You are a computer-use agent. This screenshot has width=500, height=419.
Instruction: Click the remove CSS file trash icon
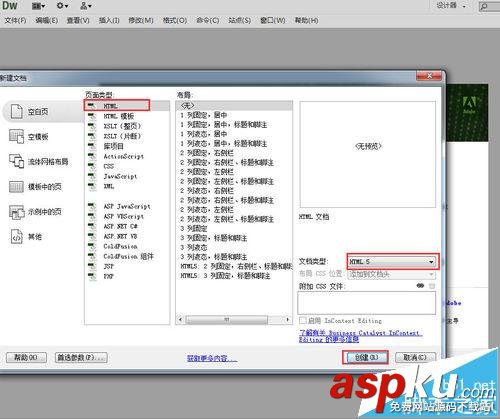(x=432, y=286)
